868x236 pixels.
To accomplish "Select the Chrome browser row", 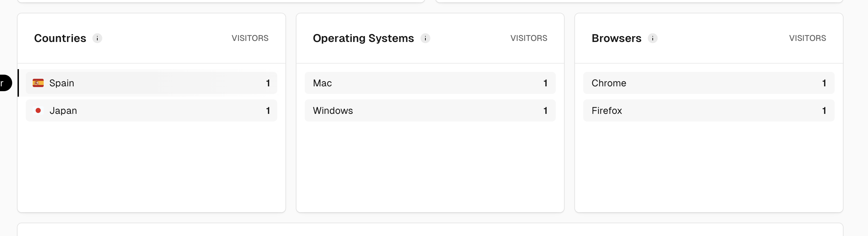I will (709, 83).
